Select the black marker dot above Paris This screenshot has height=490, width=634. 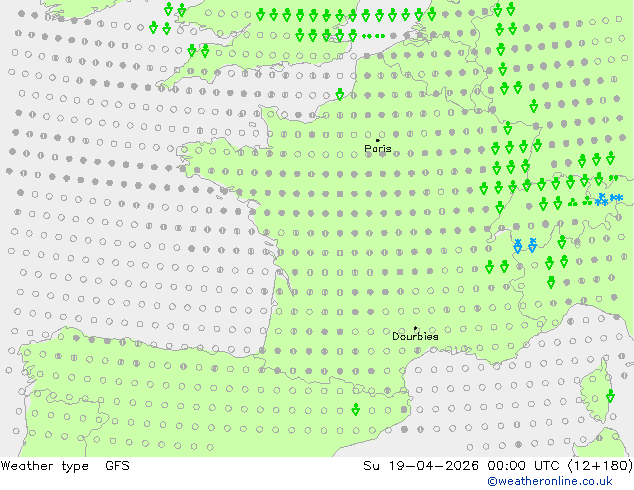(x=378, y=140)
